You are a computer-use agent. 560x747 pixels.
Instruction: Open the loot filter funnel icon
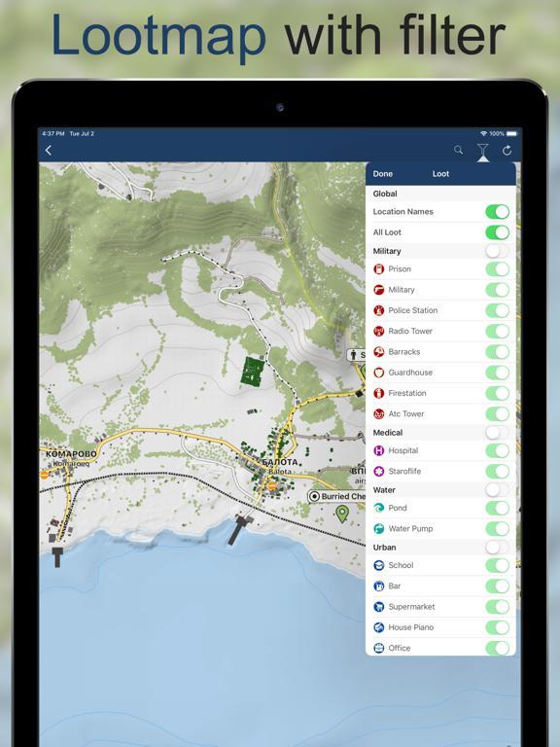tap(482, 151)
